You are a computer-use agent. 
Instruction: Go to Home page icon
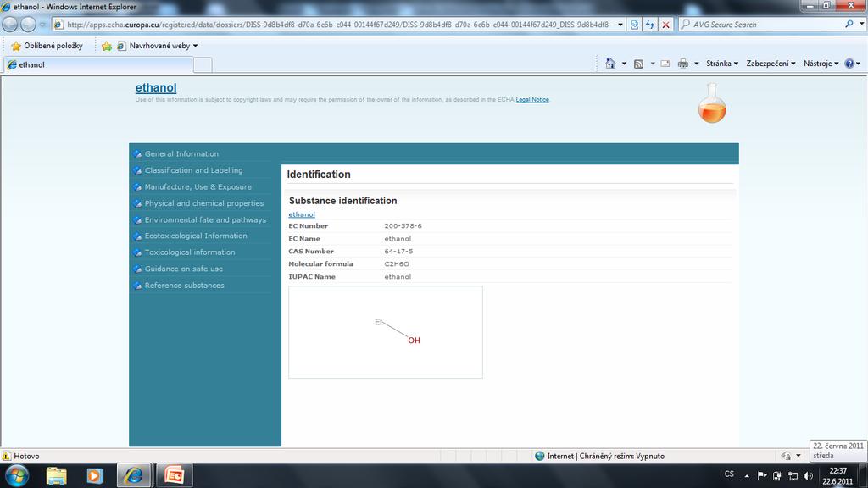[x=610, y=64]
